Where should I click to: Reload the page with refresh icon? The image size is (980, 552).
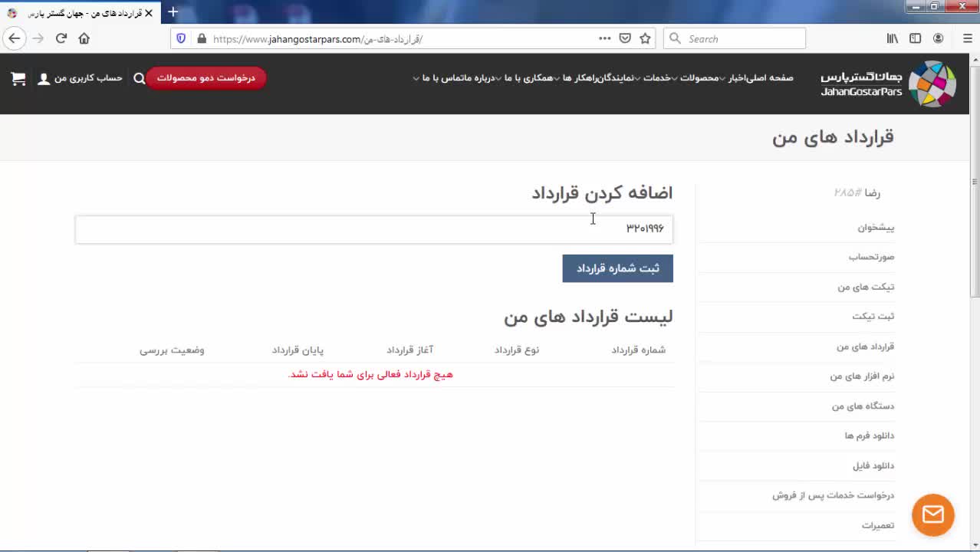point(61,38)
